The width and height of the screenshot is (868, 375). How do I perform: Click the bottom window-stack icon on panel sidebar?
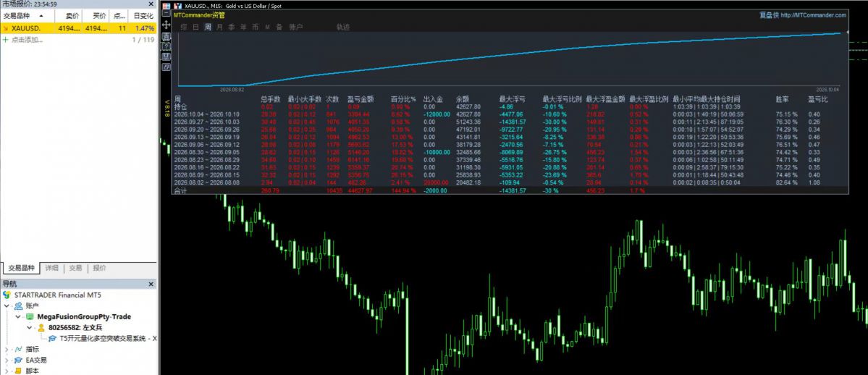(166, 67)
